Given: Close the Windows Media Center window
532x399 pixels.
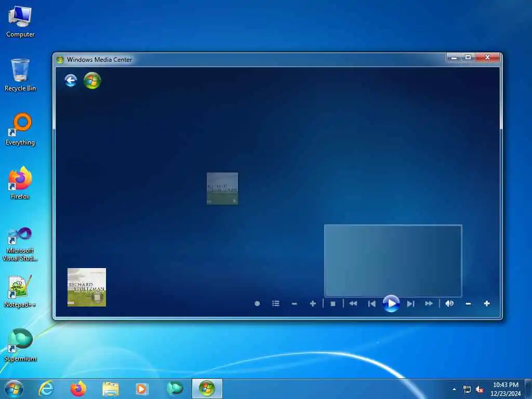Looking at the screenshot, I should tap(487, 58).
